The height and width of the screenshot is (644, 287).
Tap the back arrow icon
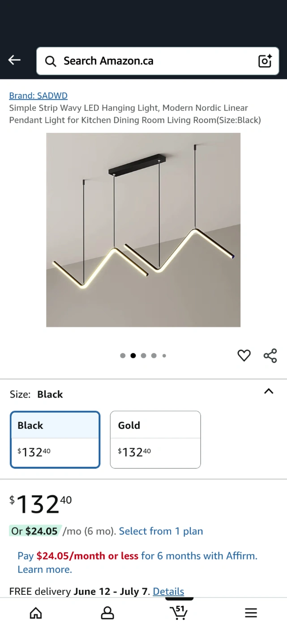(14, 60)
